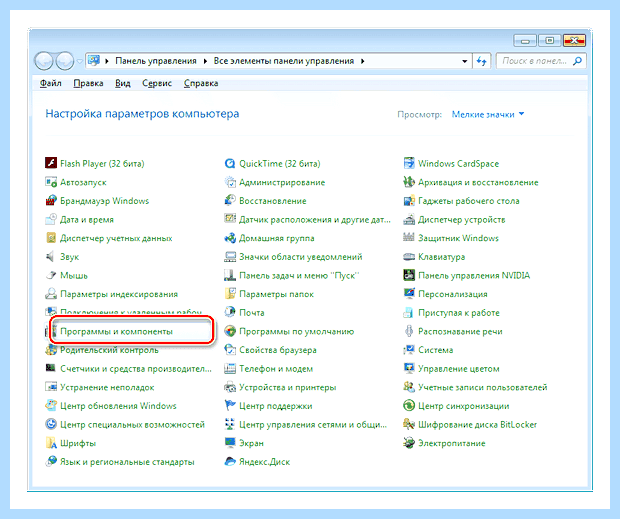
Task: Open Свойства браузера link
Action: 278,350
